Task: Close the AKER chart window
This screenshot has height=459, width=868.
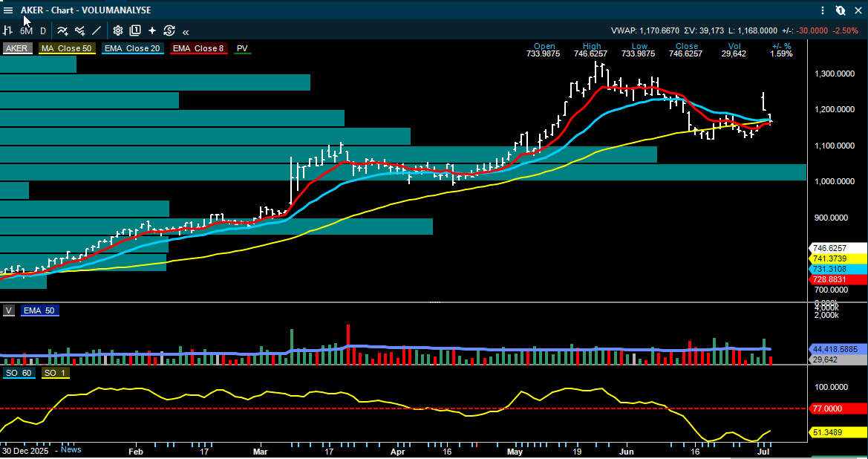Action: [858, 10]
